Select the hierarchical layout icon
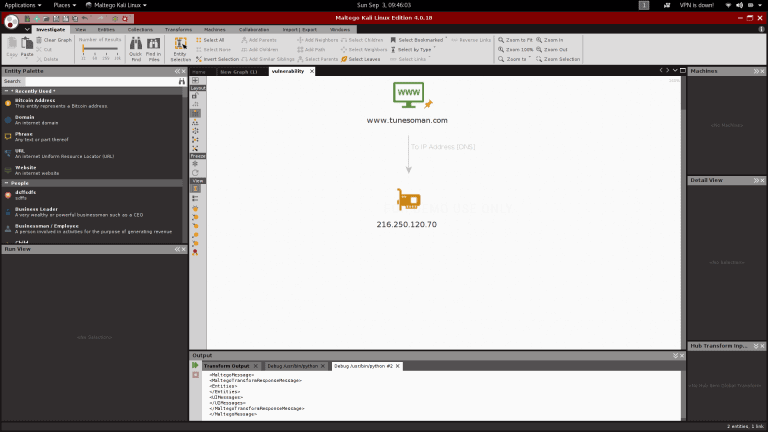768x432 pixels. coord(195,122)
